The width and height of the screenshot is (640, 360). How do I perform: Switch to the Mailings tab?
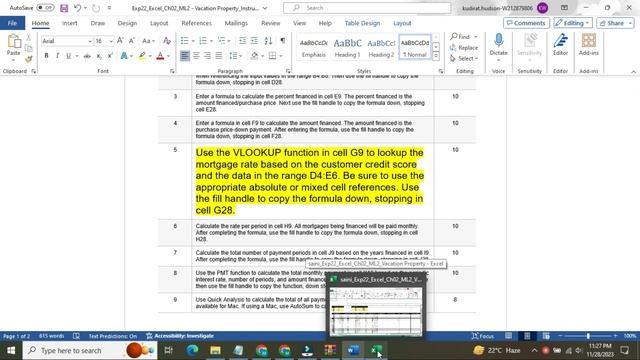click(236, 23)
